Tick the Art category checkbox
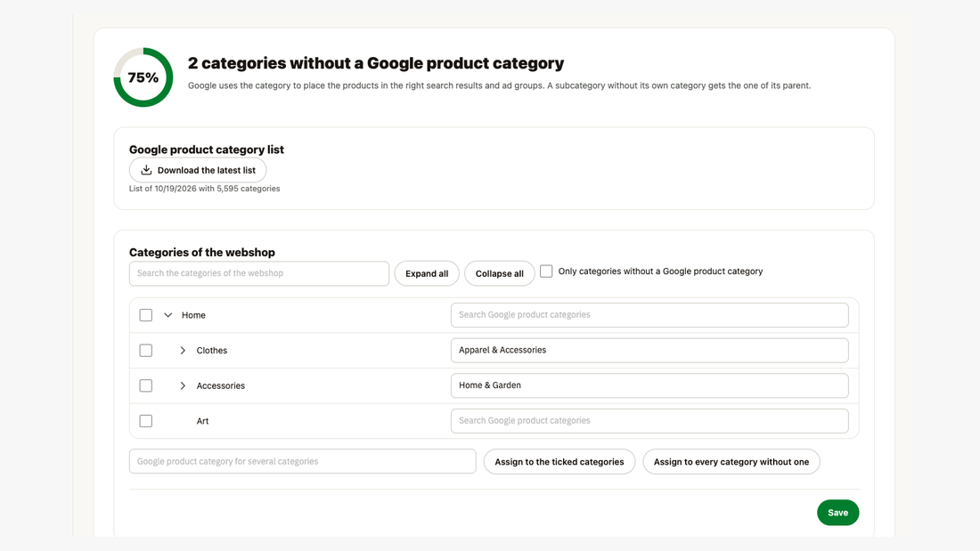The height and width of the screenshot is (551, 980). tap(145, 421)
